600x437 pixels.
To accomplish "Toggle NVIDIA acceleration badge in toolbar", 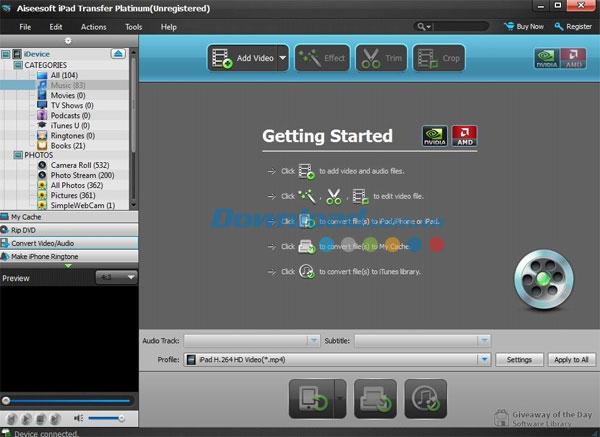I will [548, 58].
